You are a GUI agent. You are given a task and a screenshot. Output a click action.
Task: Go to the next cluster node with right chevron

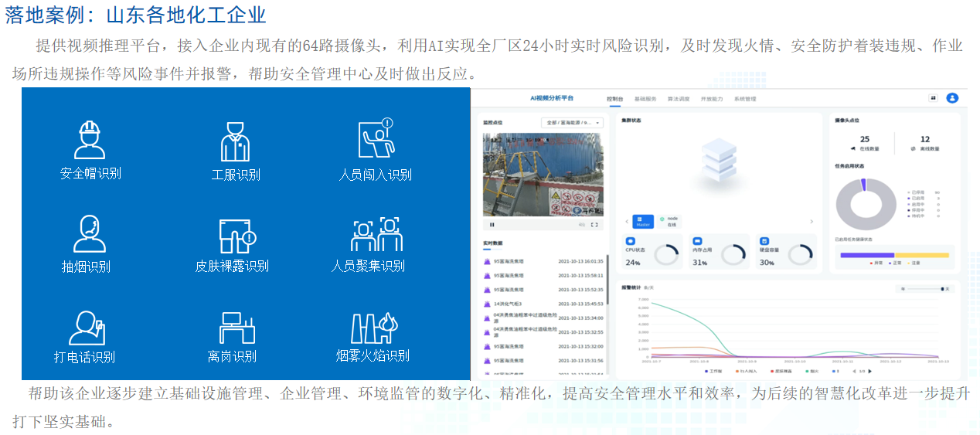811,222
